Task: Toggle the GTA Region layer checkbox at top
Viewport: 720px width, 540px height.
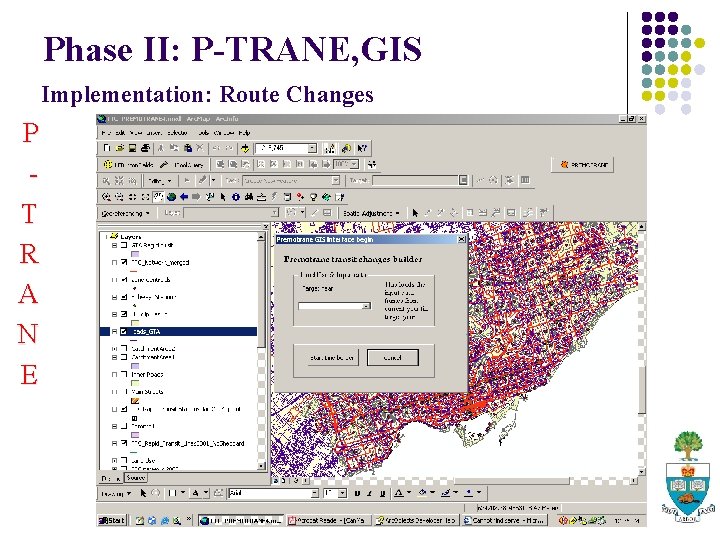Action: [124, 245]
